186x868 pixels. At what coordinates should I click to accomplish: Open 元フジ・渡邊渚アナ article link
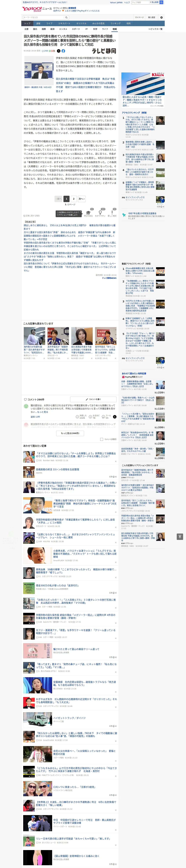76,631
